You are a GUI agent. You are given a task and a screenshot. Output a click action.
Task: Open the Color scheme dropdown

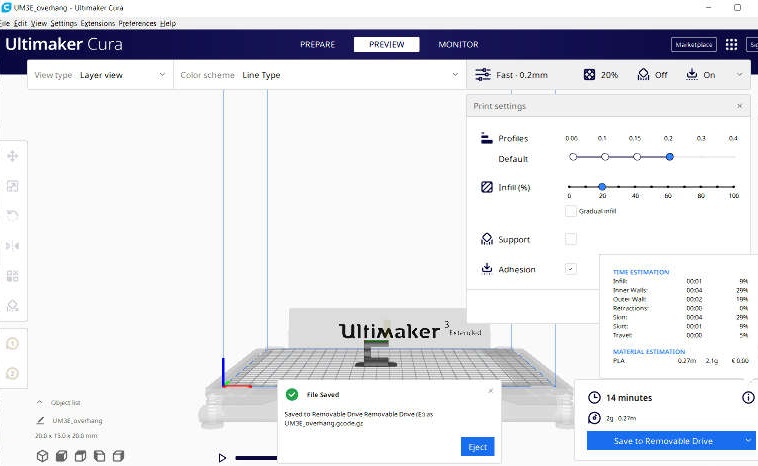319,75
